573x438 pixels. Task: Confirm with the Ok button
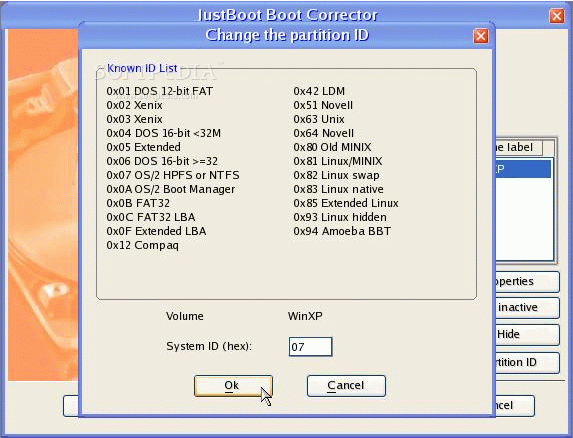click(x=233, y=386)
